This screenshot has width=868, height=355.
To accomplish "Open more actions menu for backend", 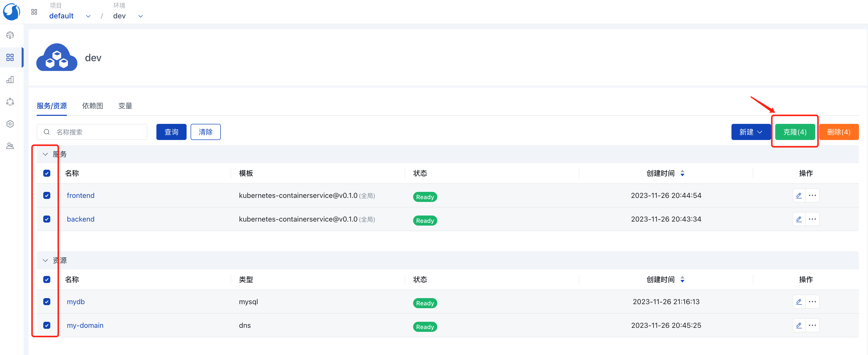I will [x=812, y=219].
